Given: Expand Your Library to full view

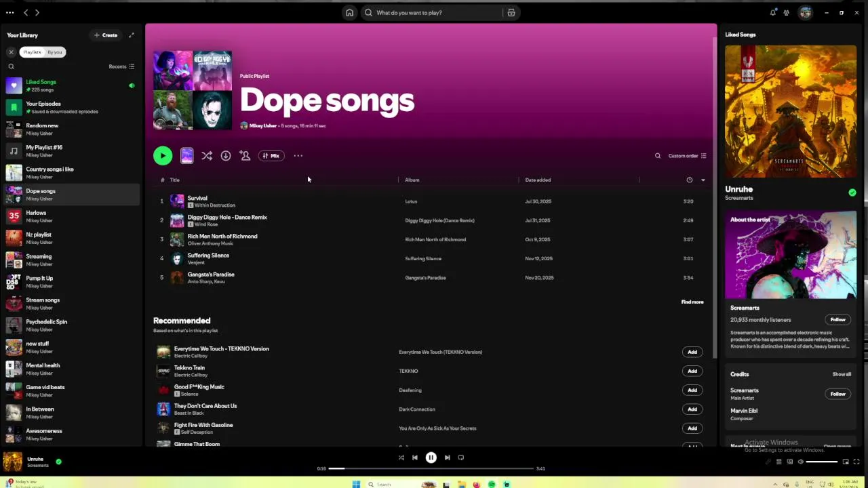Looking at the screenshot, I should tap(131, 35).
